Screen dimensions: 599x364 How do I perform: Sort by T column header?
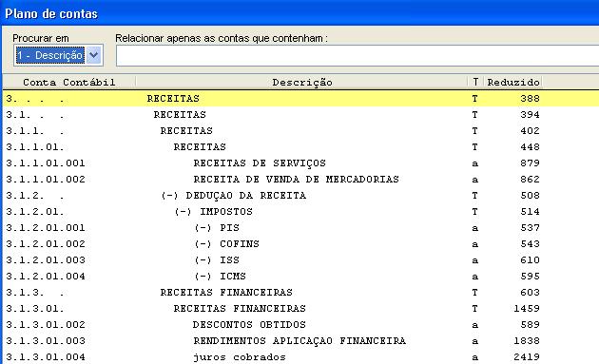475,82
